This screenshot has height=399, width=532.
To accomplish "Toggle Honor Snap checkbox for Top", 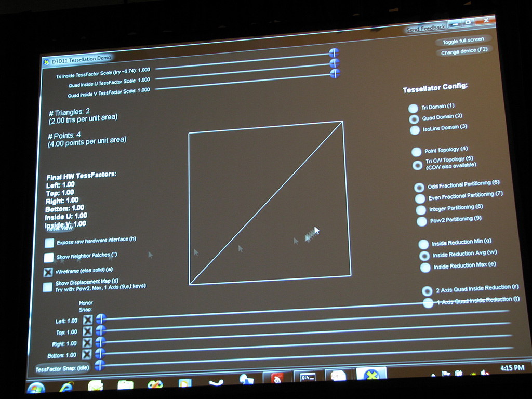I will pyautogui.click(x=87, y=331).
